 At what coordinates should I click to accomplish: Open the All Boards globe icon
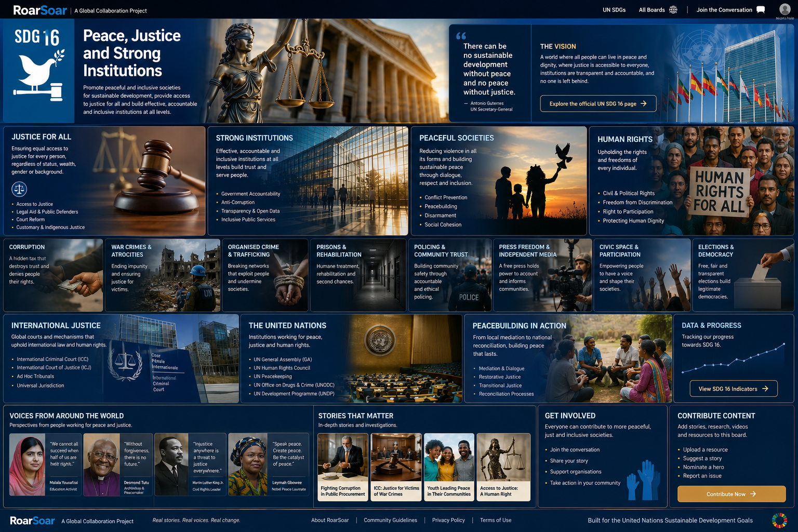pyautogui.click(x=673, y=10)
